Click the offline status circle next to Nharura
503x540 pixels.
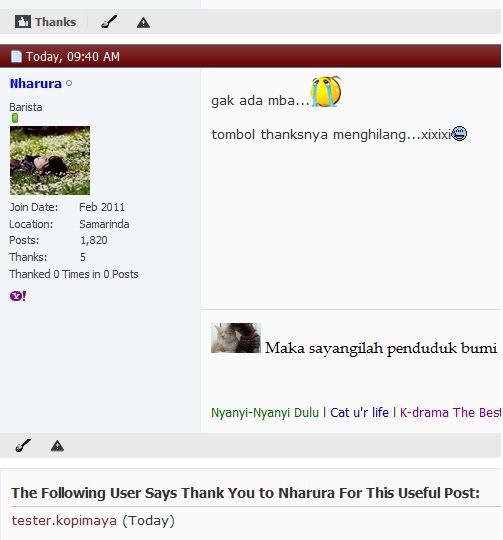pos(69,83)
